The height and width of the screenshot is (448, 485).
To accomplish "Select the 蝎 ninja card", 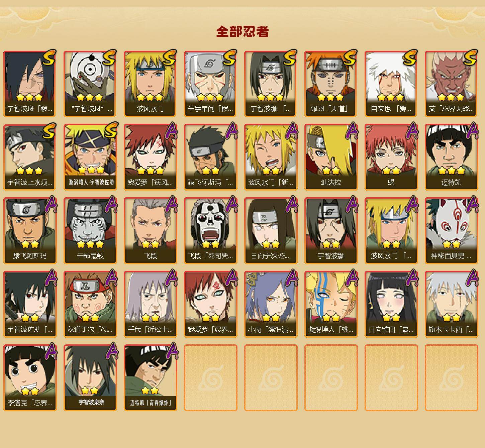I will (x=391, y=157).
